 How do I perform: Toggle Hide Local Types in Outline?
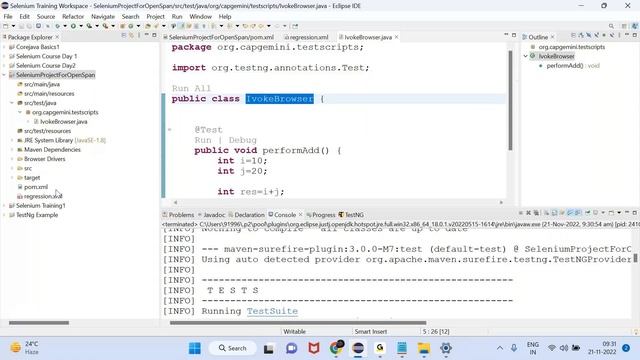tap(611, 36)
